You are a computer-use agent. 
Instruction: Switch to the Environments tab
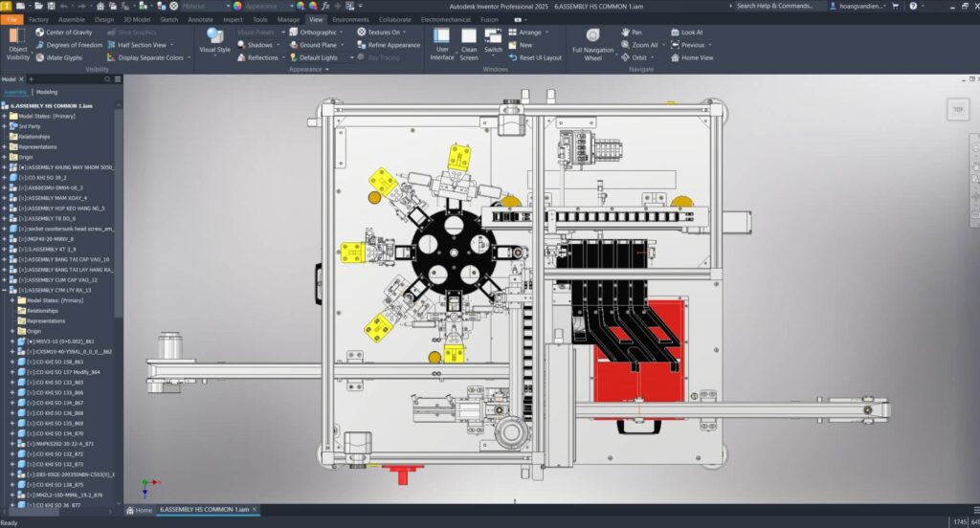coord(350,19)
